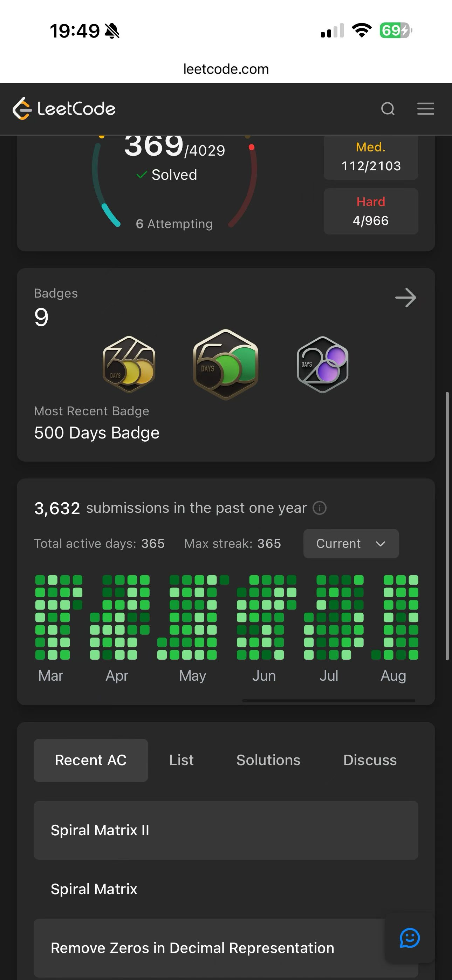Screen dimensions: 452x980
Task: Tap the 500 Days badge
Action: [x=226, y=365]
